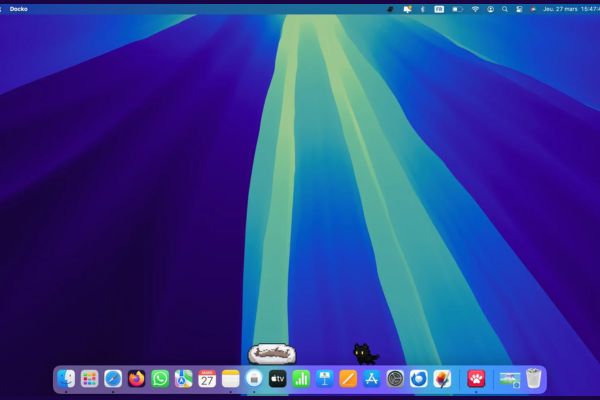Open Finder from the dock

pos(66,379)
